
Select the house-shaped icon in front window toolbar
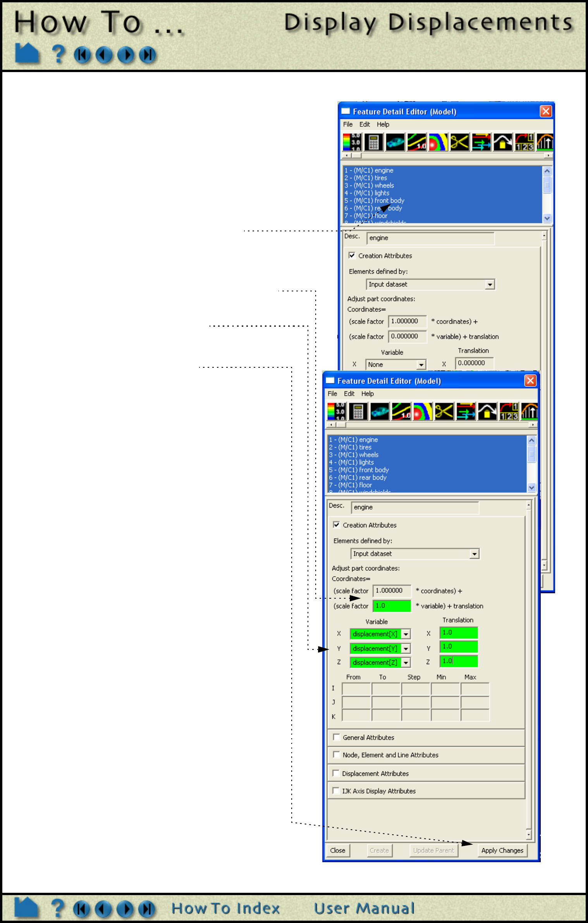pos(487,411)
